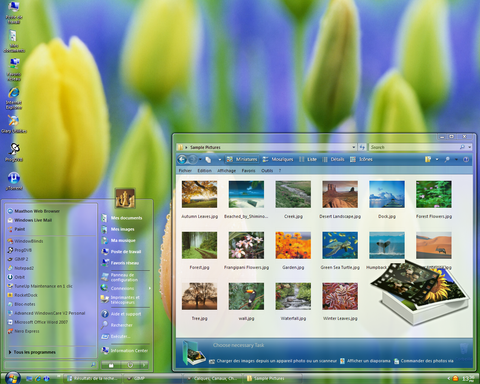Click the magnifier icon in the explorer toolbar
The height and width of the screenshot is (384, 480).
[447, 160]
